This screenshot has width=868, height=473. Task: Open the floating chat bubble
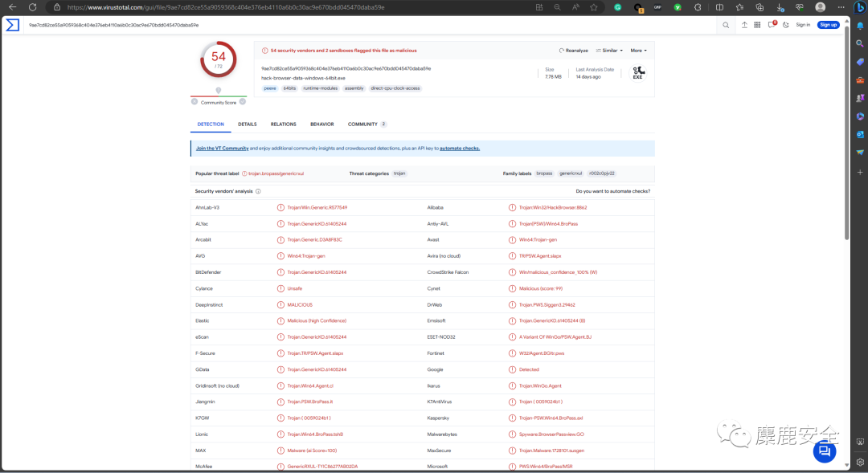pos(825,451)
